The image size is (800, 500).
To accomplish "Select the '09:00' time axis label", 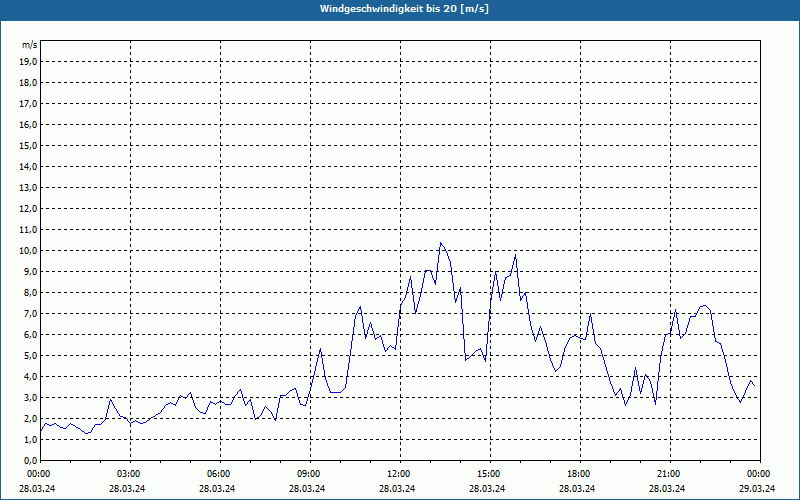I will [x=310, y=474].
